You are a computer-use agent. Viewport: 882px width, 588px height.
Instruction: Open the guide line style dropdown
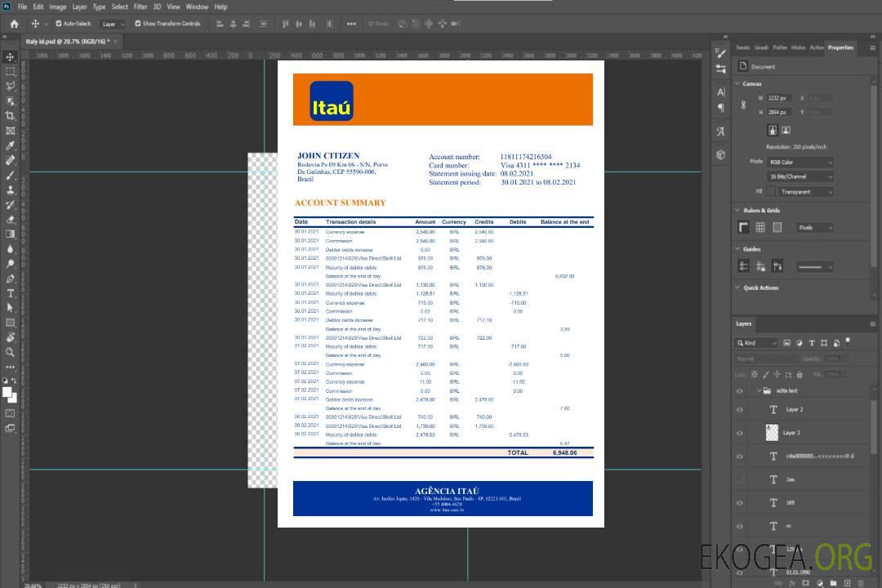[815, 267]
